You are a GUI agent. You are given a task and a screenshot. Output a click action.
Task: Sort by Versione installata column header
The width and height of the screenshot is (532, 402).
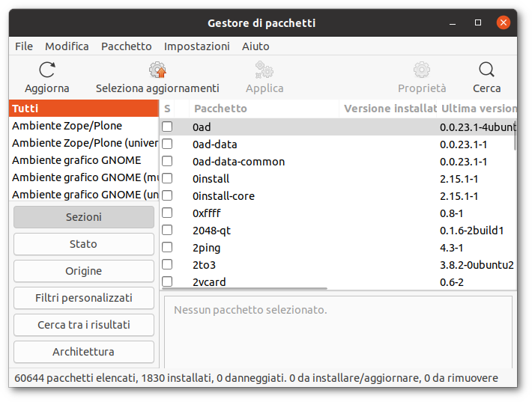point(390,109)
